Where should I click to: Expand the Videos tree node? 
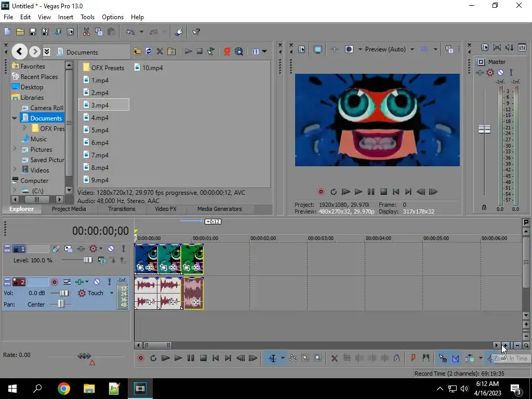point(15,169)
